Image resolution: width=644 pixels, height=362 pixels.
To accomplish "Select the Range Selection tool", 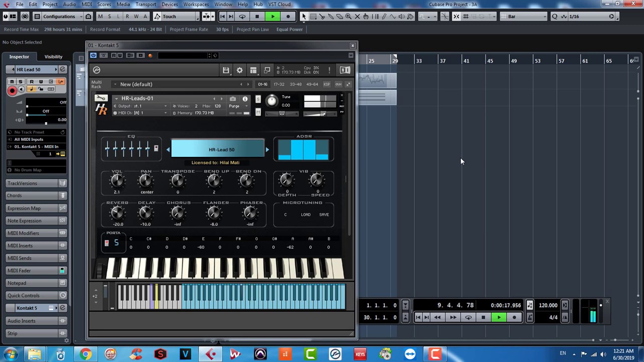I will tap(313, 17).
